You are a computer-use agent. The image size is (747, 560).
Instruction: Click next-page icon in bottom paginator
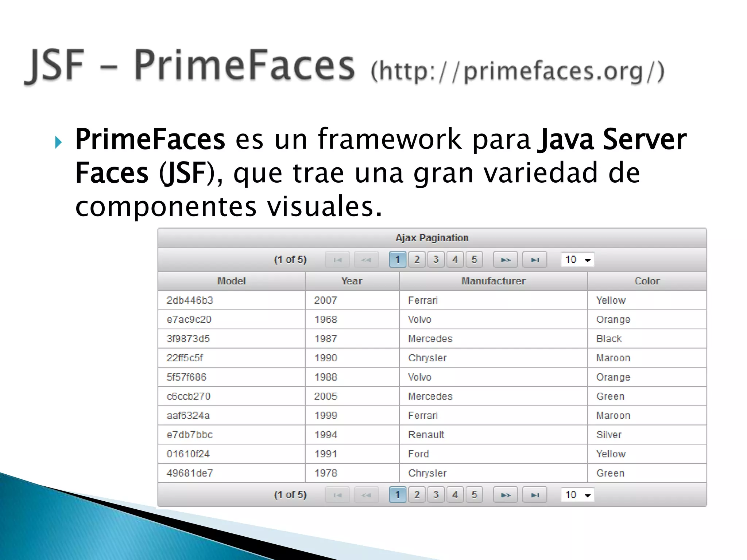506,495
